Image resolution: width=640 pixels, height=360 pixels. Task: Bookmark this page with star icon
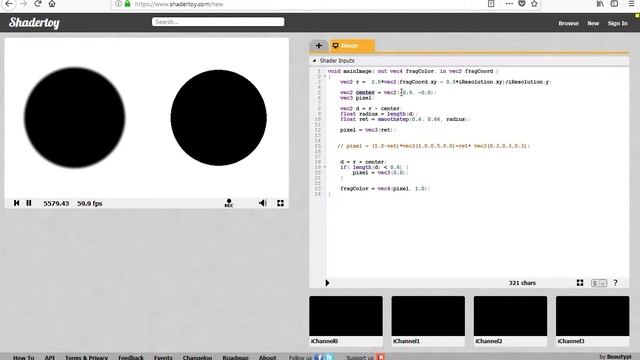pos(534,4)
